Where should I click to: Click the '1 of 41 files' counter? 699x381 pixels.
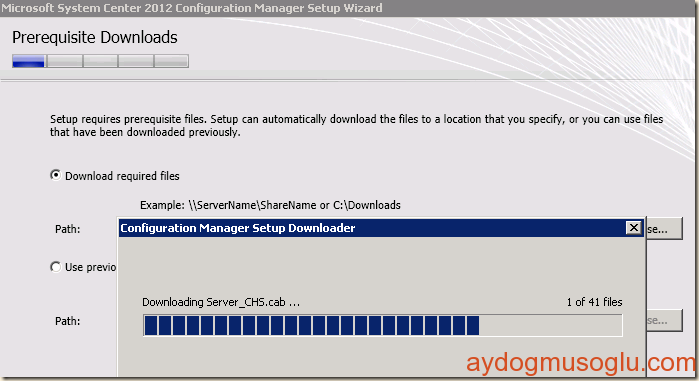(x=594, y=302)
